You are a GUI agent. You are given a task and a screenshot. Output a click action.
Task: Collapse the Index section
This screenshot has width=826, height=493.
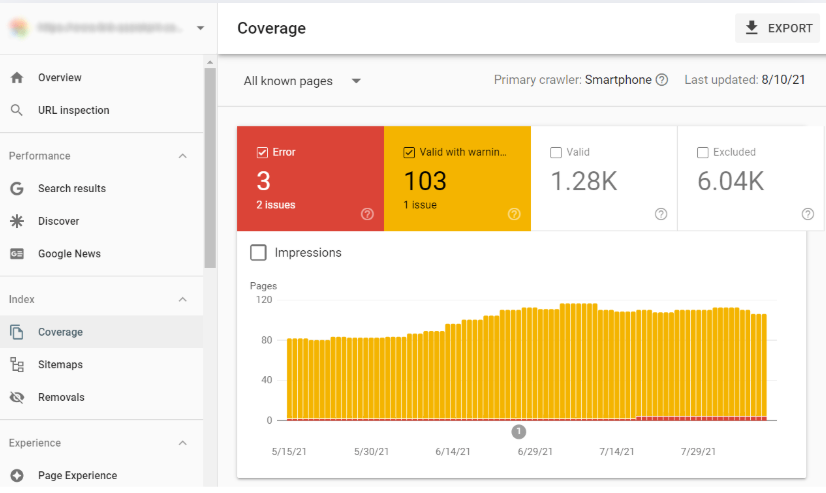pos(182,299)
